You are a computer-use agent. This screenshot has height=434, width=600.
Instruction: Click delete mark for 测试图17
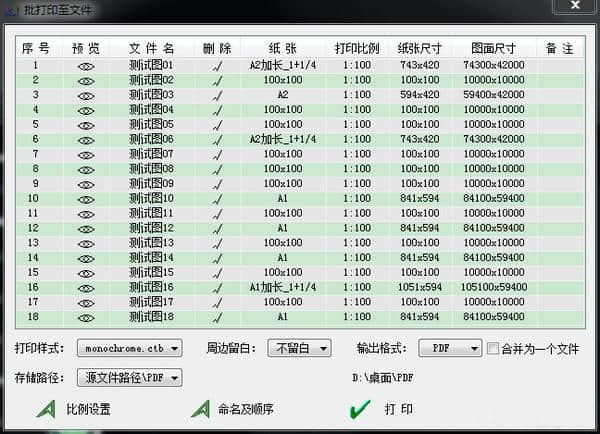[217, 303]
